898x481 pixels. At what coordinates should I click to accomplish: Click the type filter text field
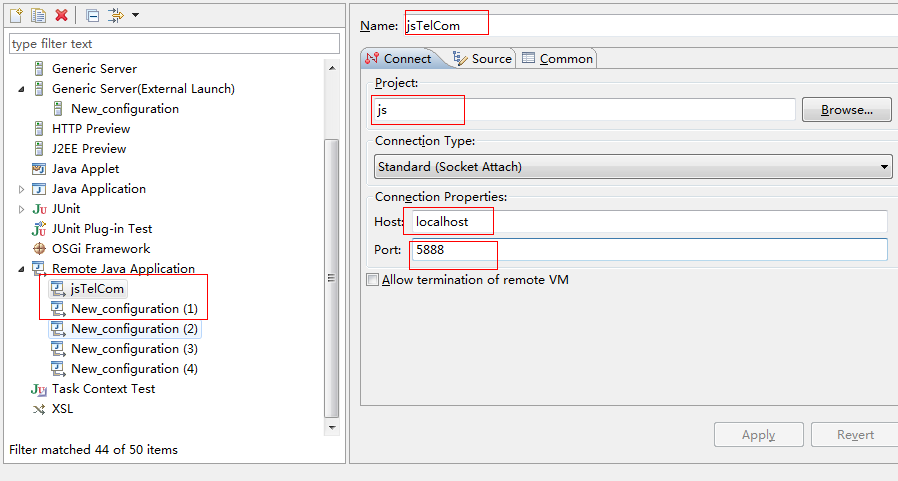[174, 44]
